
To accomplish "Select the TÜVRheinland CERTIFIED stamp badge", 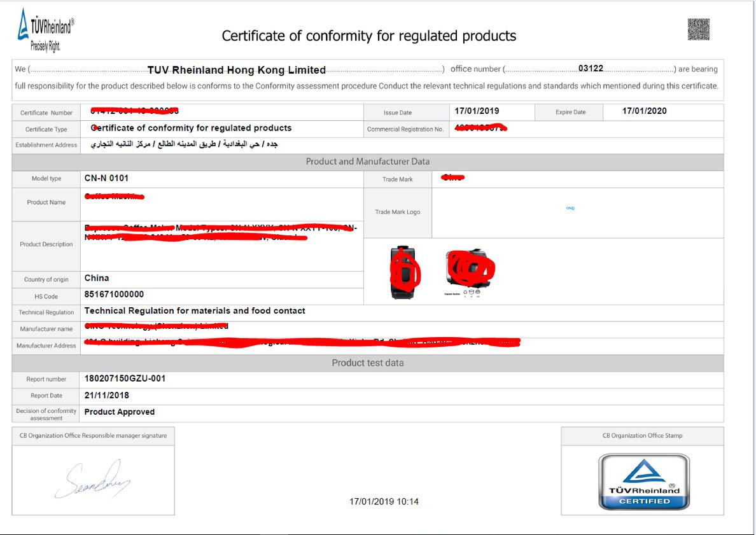I will click(644, 482).
